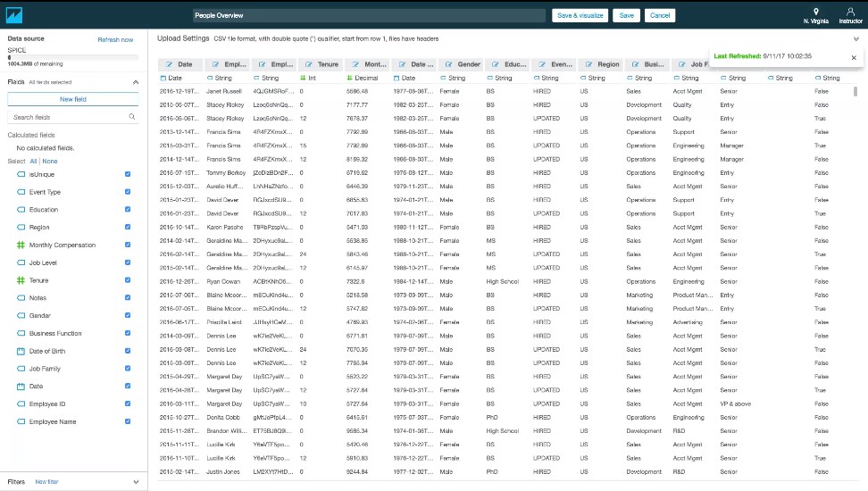Expand the Upload Settings chevron

pyautogui.click(x=855, y=38)
